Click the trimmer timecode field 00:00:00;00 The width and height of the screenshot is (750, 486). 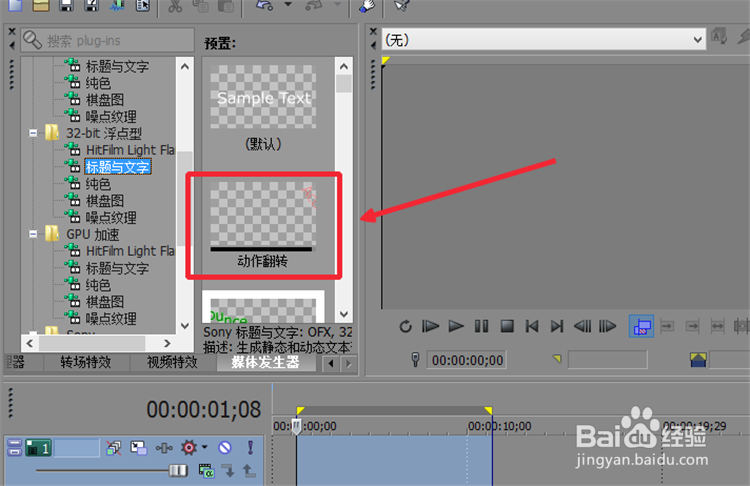(467, 360)
